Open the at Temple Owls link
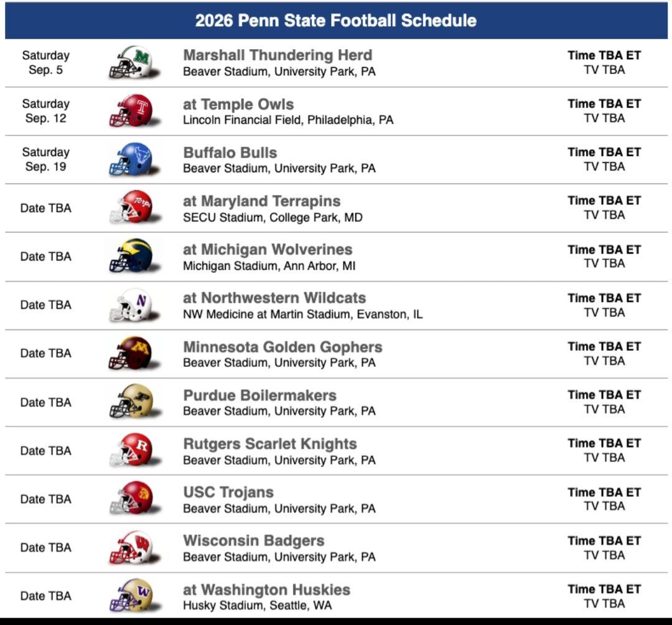The image size is (672, 625). [238, 104]
